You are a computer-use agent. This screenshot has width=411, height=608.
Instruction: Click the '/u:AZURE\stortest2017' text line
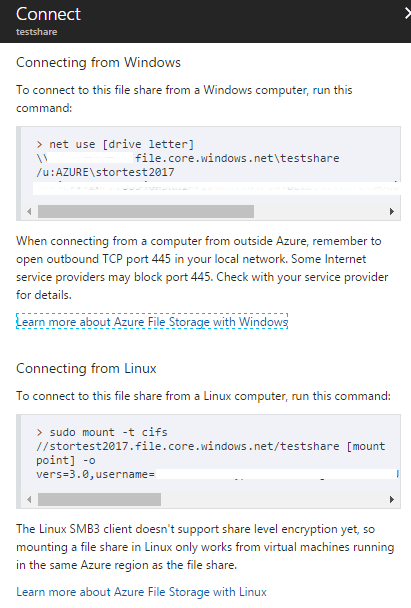click(105, 172)
